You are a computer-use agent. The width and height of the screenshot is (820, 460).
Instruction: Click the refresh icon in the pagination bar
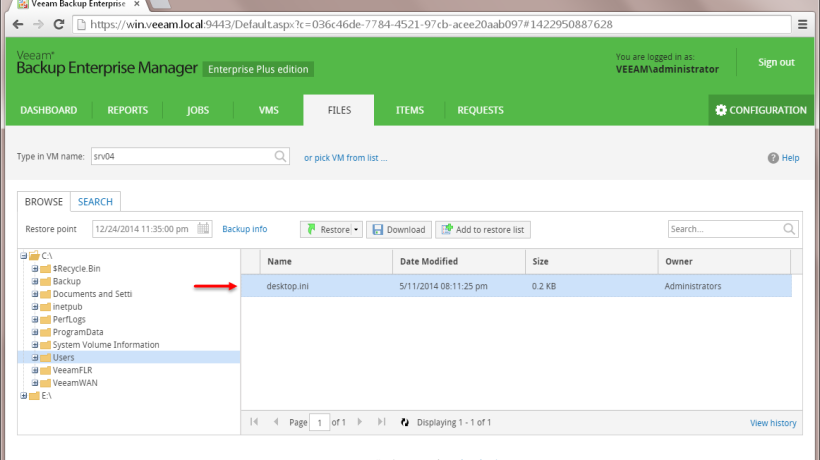[405, 423]
